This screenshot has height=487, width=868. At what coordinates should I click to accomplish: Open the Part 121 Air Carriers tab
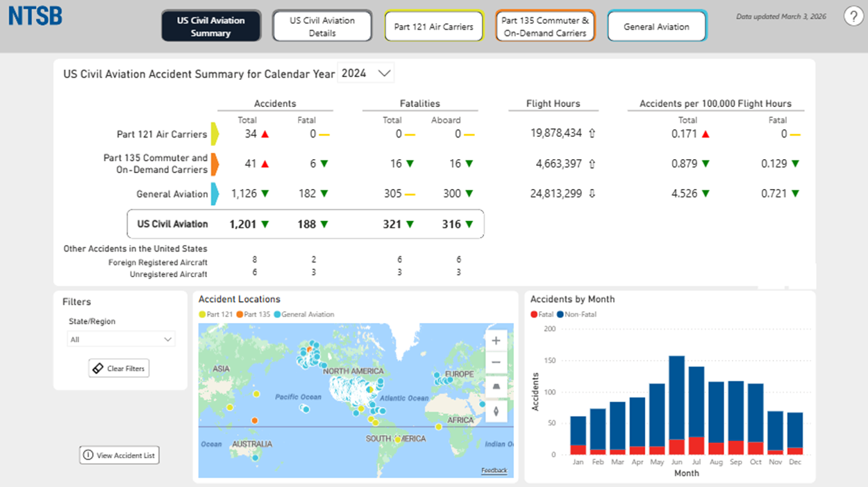434,26
